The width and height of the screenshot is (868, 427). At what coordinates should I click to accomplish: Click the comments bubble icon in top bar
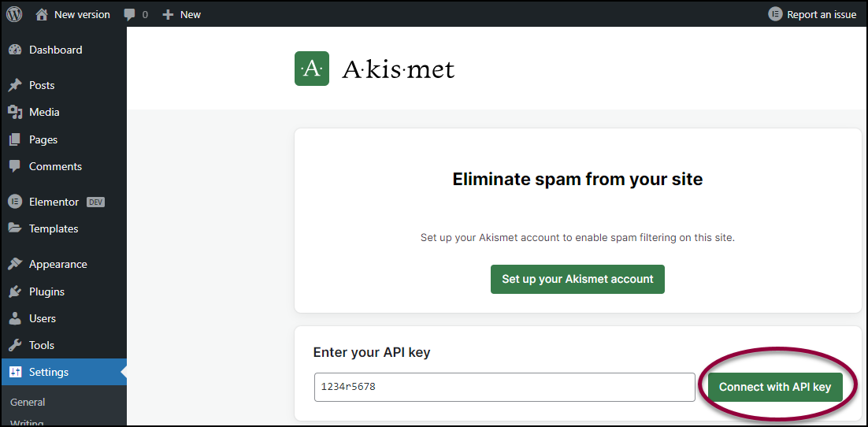tap(129, 15)
